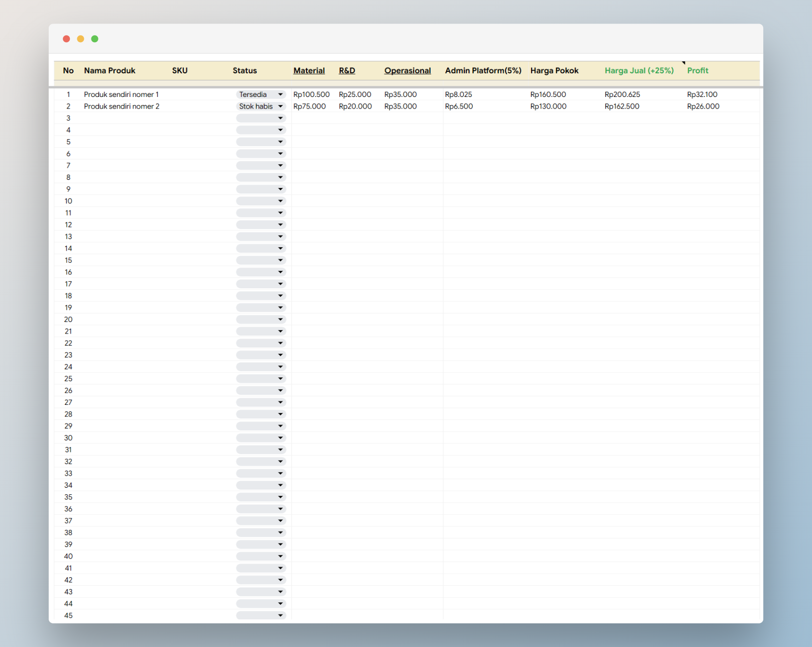Select the Rp20.000 R&D cell
Image resolution: width=812 pixels, height=647 pixels.
(x=355, y=106)
